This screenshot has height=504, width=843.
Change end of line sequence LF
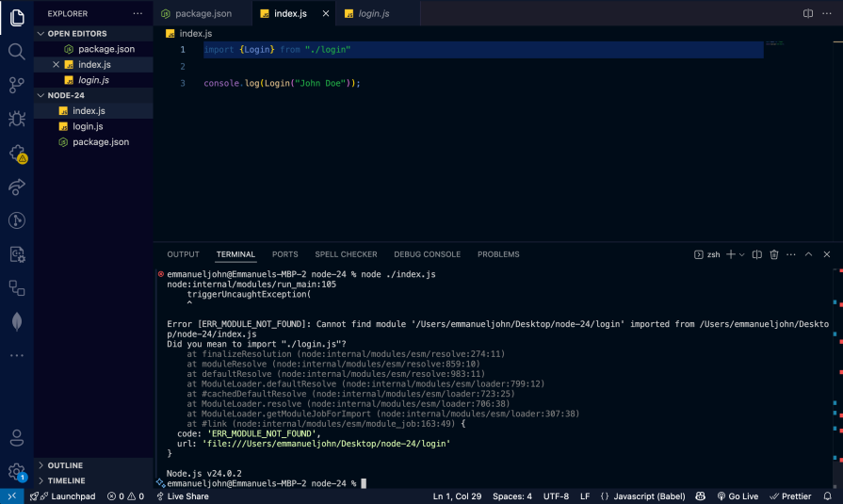coord(585,496)
